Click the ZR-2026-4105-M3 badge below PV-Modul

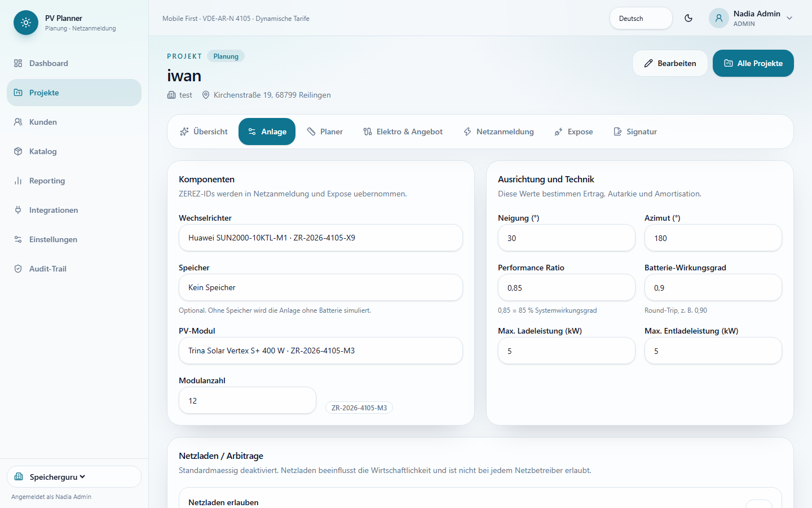tap(359, 408)
